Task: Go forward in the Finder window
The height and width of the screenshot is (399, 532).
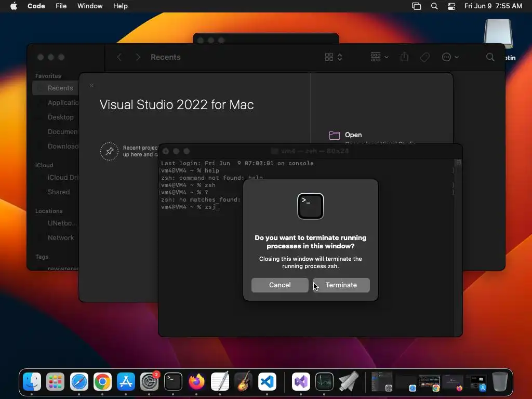Action: click(x=138, y=57)
